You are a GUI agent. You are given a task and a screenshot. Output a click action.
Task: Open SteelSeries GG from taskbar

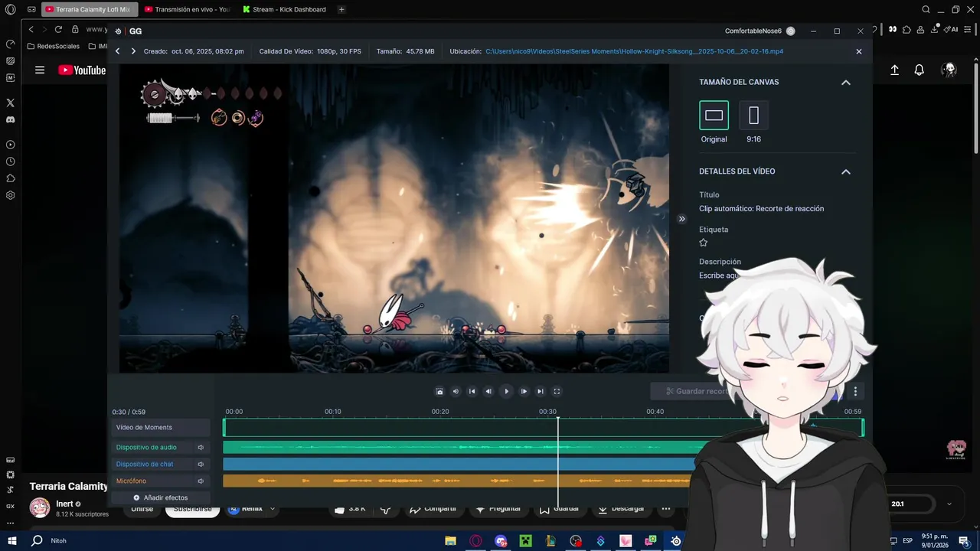pos(676,541)
